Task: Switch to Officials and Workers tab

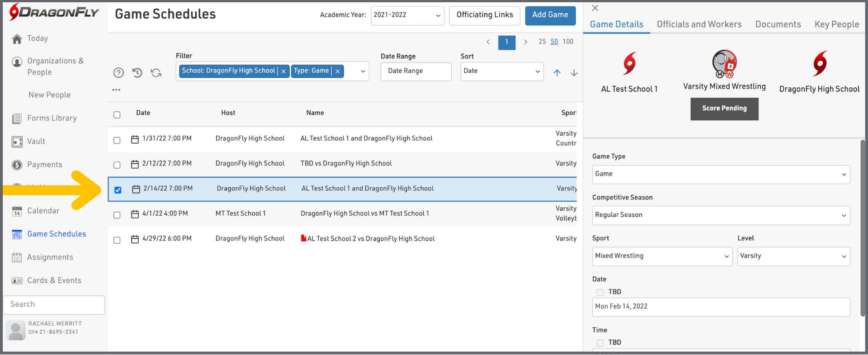Action: click(699, 24)
